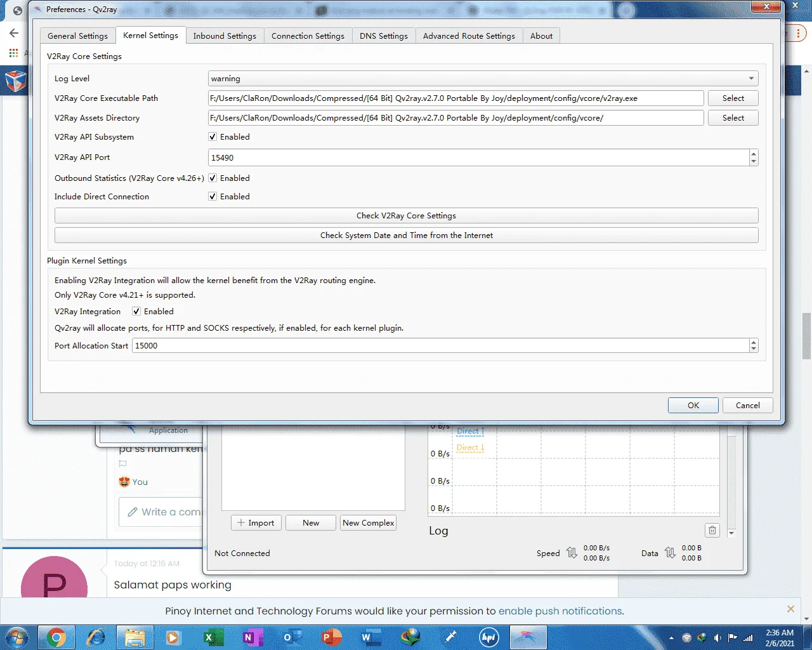Toggle V2Ray API Subsystem checkbox
This screenshot has height=650, width=812.
pyautogui.click(x=213, y=137)
